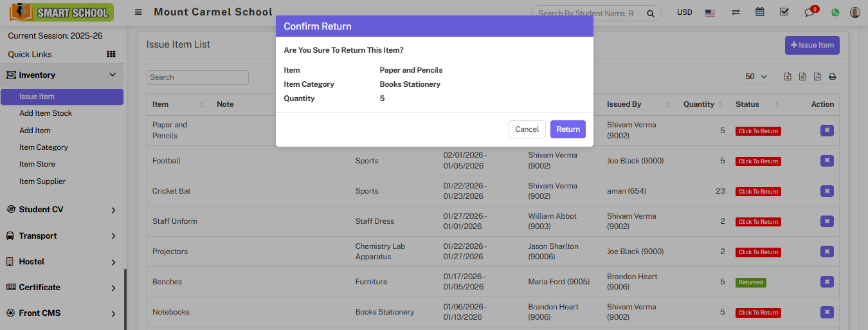This screenshot has height=330, width=868.
Task: Open the user profile avatar
Action: tap(854, 12)
